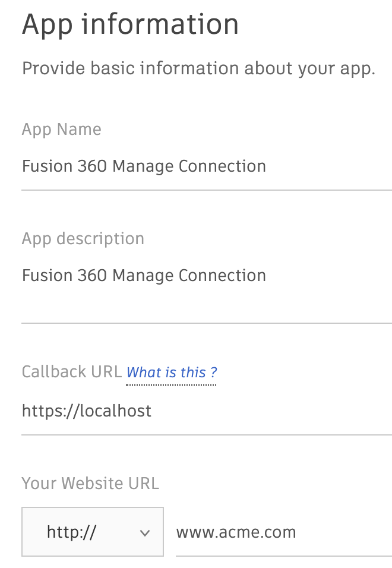The image size is (392, 568).
Task: Click the 'http://' text inside the dropdown
Action: (71, 532)
